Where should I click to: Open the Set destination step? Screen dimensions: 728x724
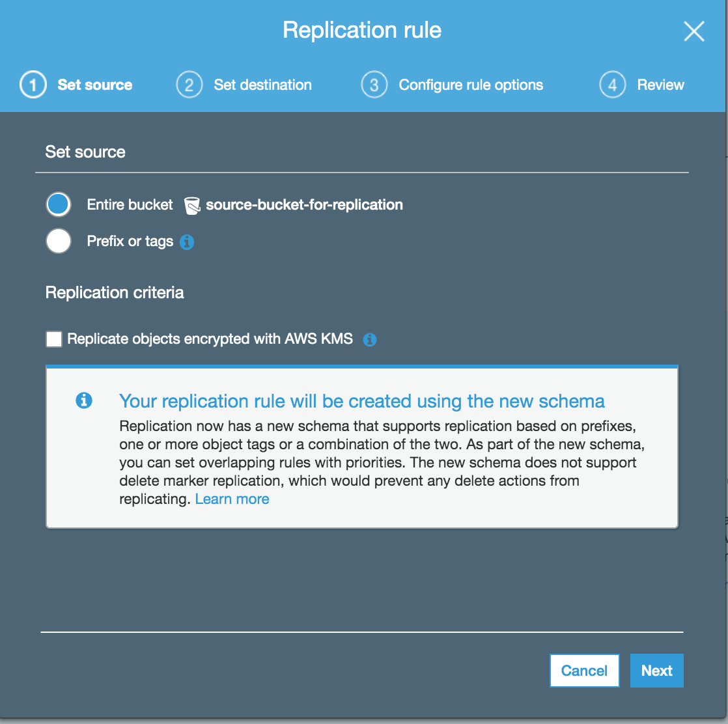point(262,85)
